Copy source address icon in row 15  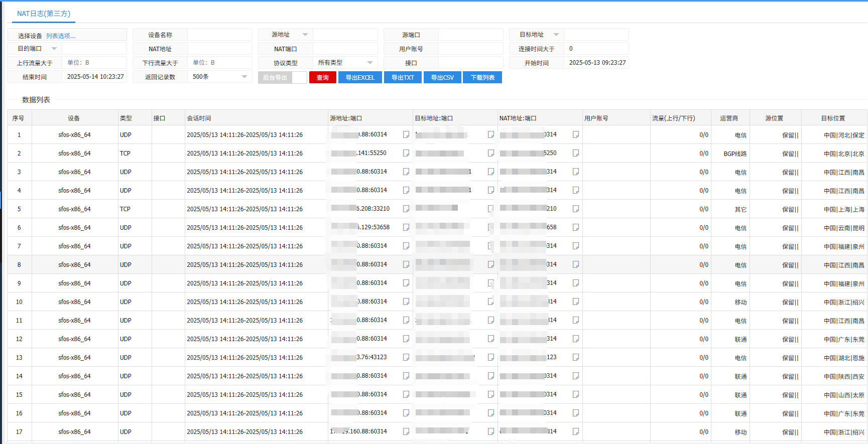pos(406,394)
